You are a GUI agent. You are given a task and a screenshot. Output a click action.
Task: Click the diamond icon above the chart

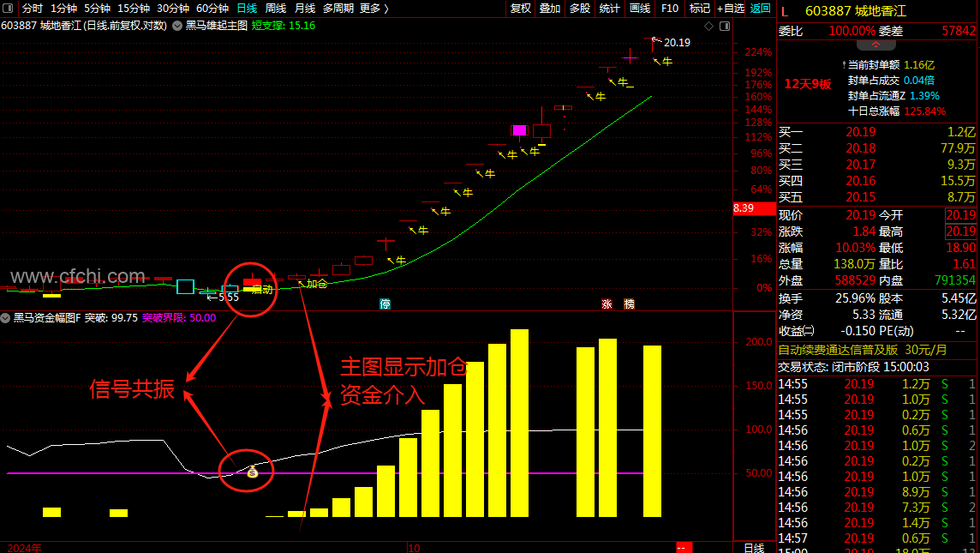[708, 27]
